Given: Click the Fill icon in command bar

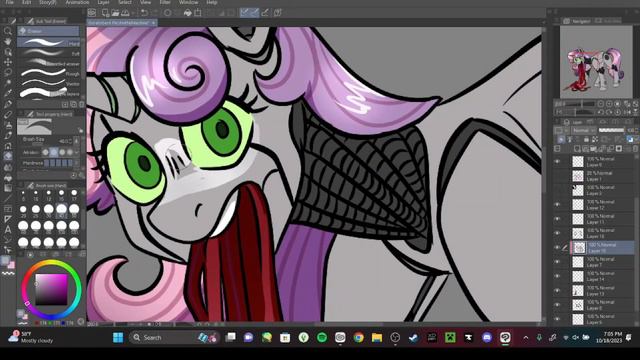Looking at the screenshot, I should click(x=187, y=13).
